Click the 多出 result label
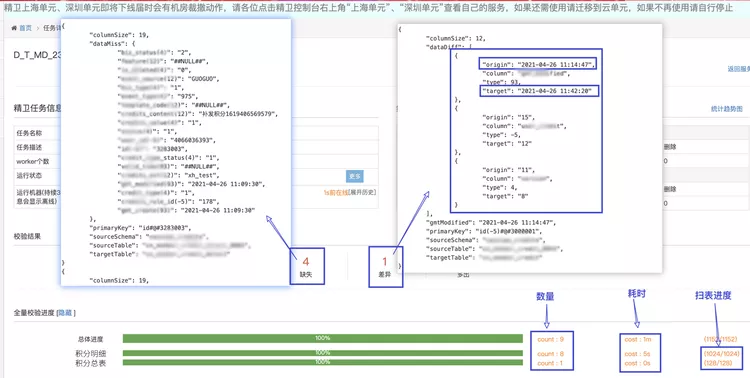Image resolution: width=750 pixels, height=378 pixels. click(463, 275)
